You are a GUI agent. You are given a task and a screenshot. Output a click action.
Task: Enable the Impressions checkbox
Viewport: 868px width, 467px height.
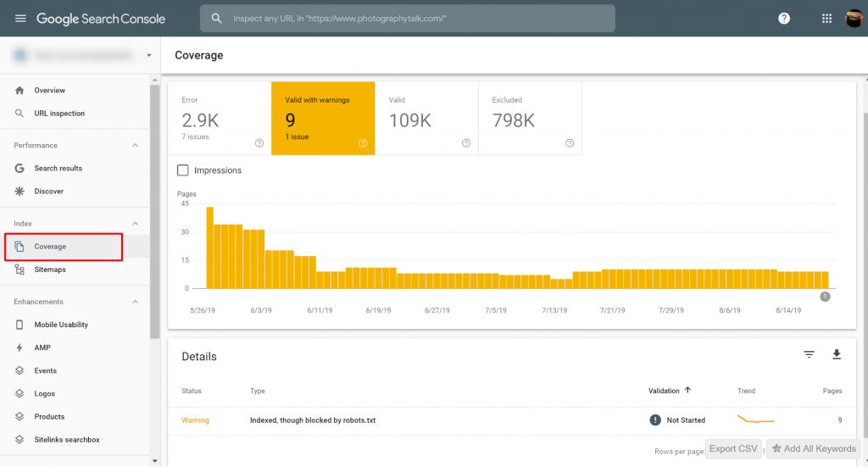pos(183,170)
